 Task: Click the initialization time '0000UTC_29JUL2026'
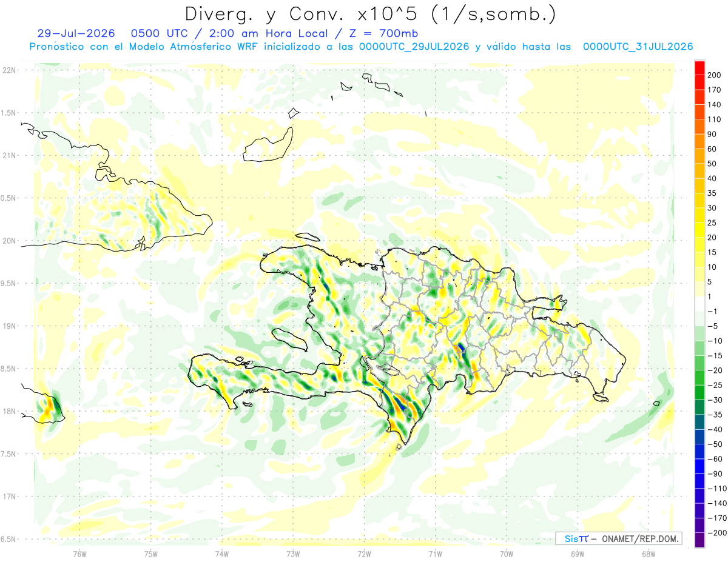click(x=414, y=47)
